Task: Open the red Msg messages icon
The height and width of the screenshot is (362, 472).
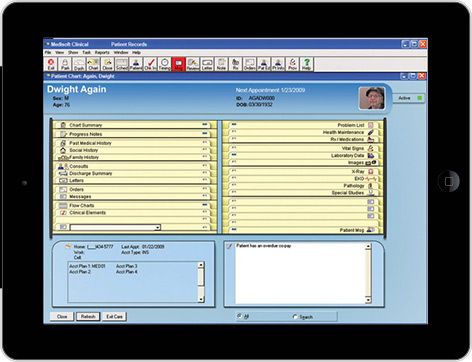Action: [x=178, y=64]
